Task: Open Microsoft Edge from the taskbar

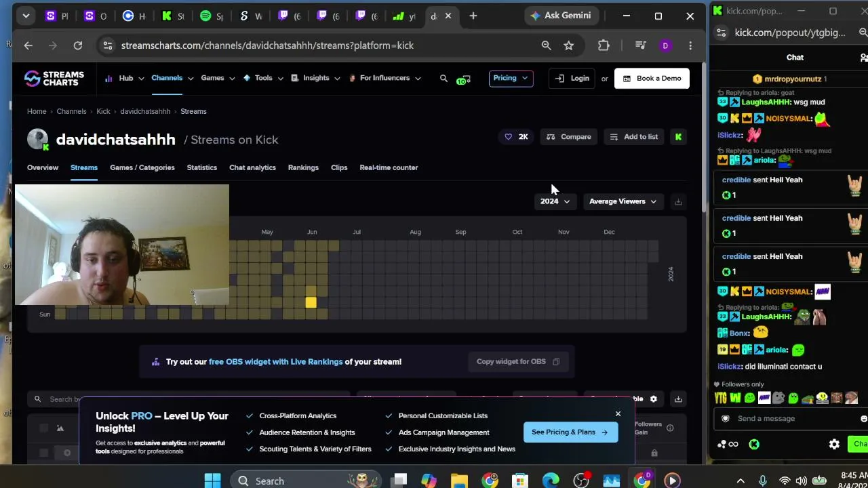Action: pyautogui.click(x=551, y=481)
